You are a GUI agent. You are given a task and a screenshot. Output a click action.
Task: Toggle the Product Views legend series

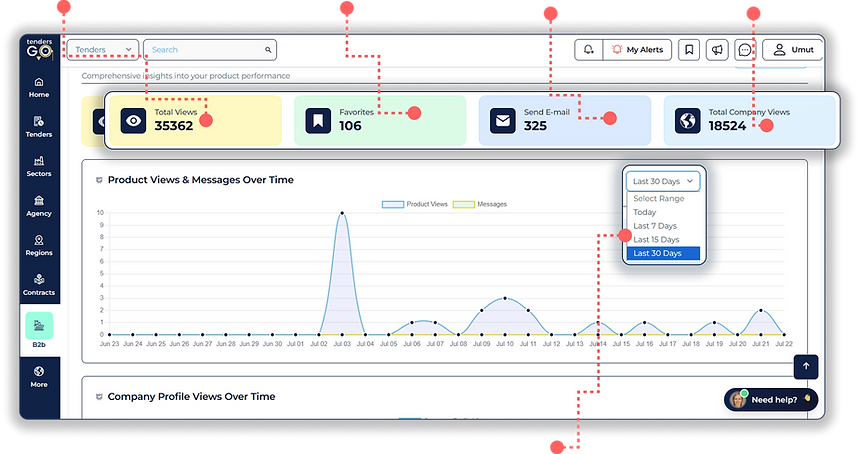(x=415, y=204)
